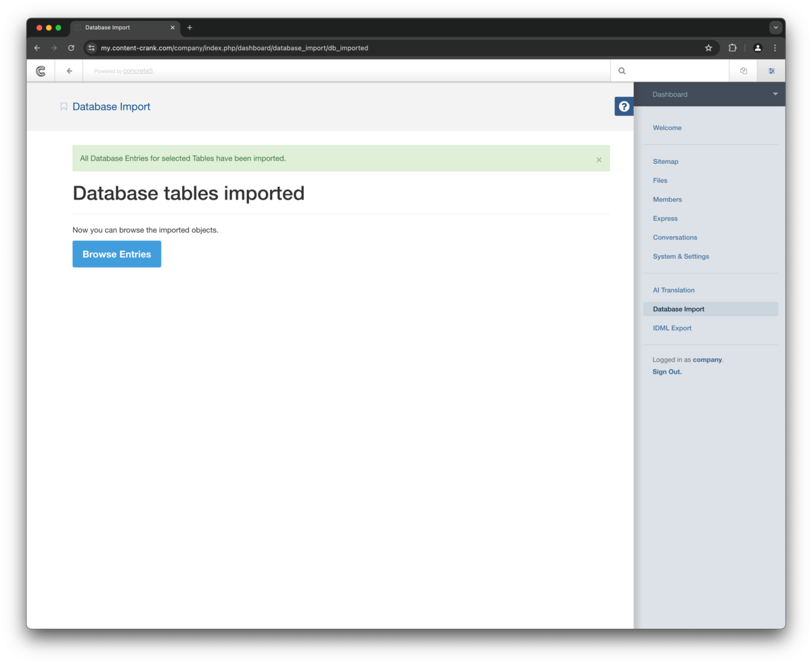Reload the page with refresh icon
The width and height of the screenshot is (812, 664).
[71, 48]
